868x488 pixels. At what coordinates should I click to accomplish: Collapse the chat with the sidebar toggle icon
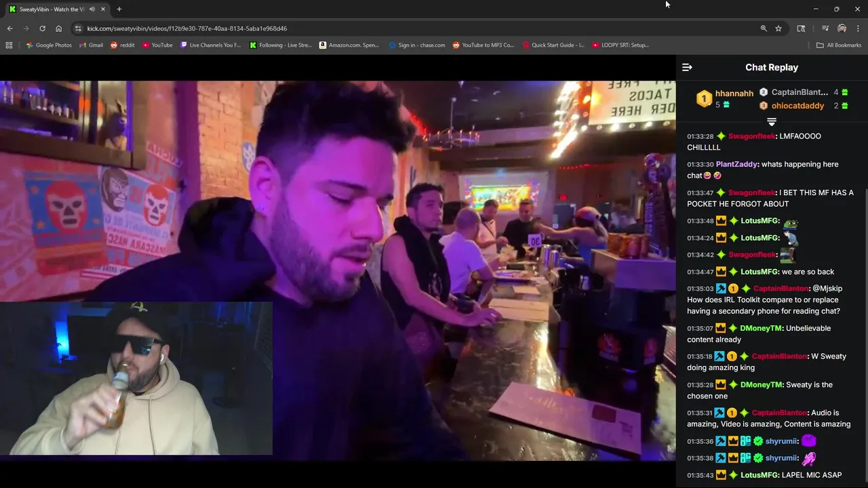point(687,67)
